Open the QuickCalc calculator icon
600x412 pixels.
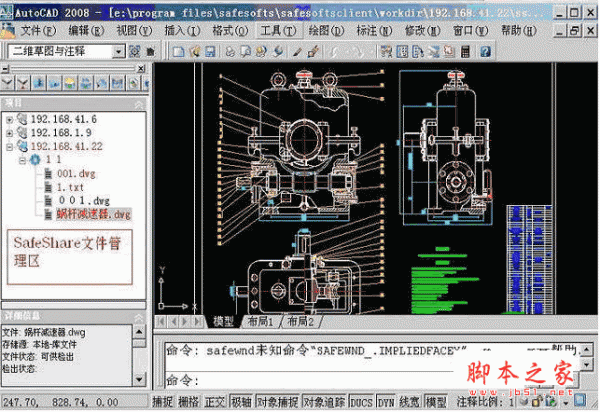click(465, 52)
